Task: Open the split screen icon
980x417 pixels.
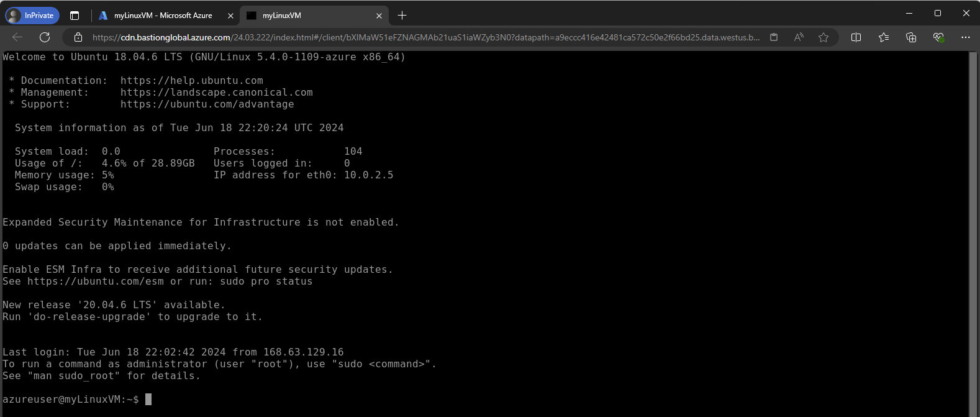Action: tap(856, 37)
